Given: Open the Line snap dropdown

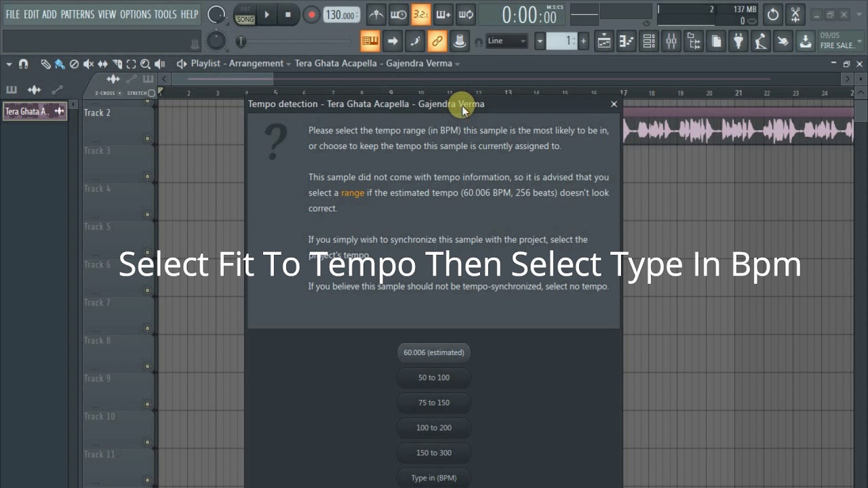Looking at the screenshot, I should coord(507,41).
